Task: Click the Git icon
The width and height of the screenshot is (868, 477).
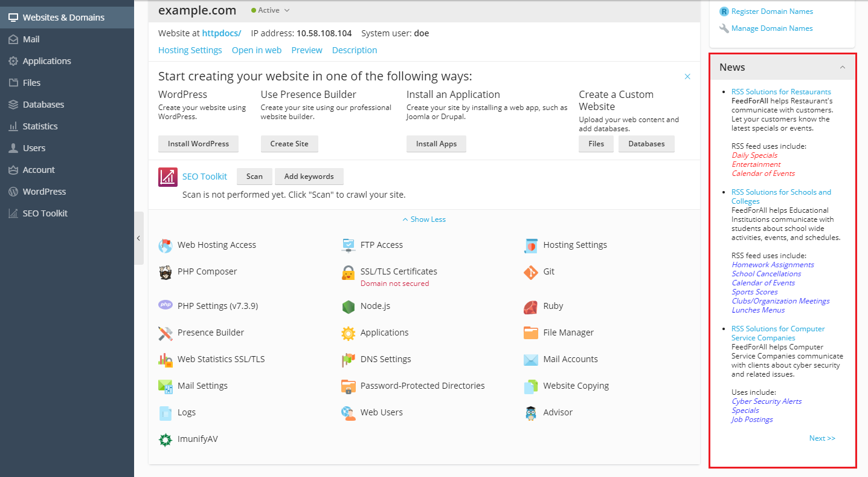Action: point(530,272)
